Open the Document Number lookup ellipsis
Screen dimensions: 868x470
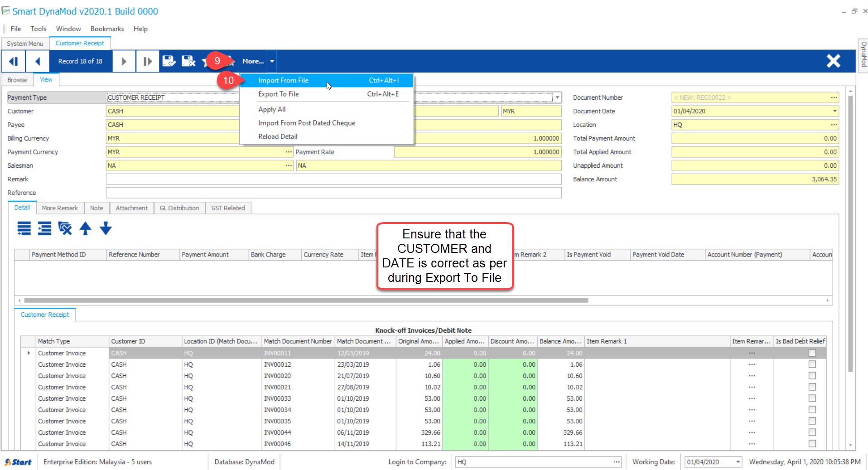(834, 97)
